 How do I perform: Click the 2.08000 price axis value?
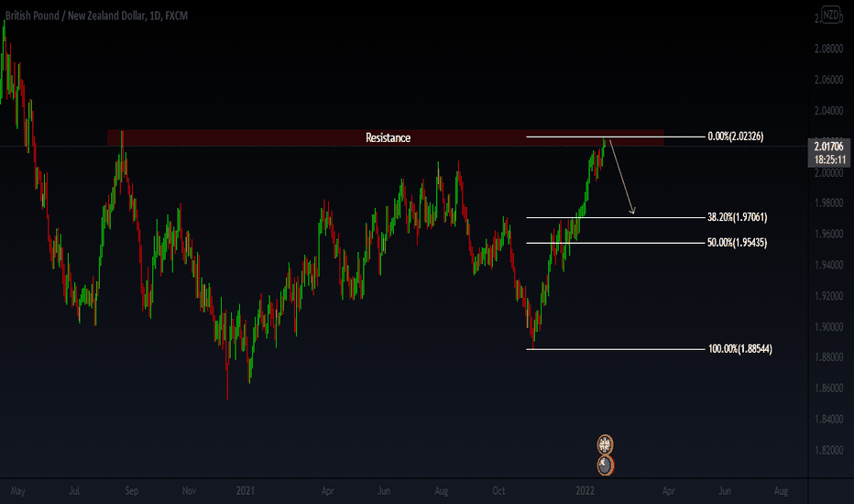(828, 49)
